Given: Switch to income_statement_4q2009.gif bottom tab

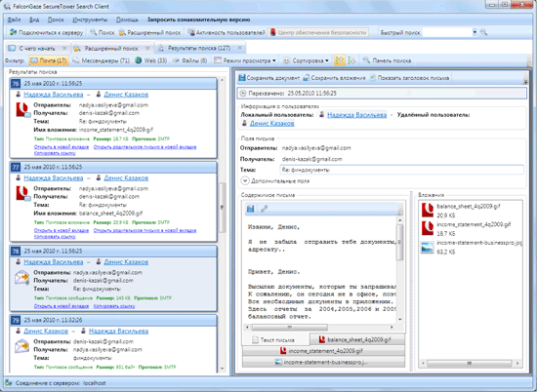Looking at the screenshot, I should click(x=323, y=351).
